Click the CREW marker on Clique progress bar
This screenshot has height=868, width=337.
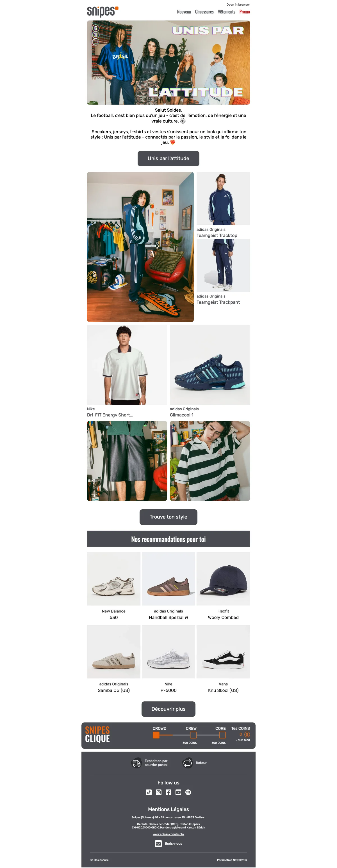pyautogui.click(x=193, y=735)
